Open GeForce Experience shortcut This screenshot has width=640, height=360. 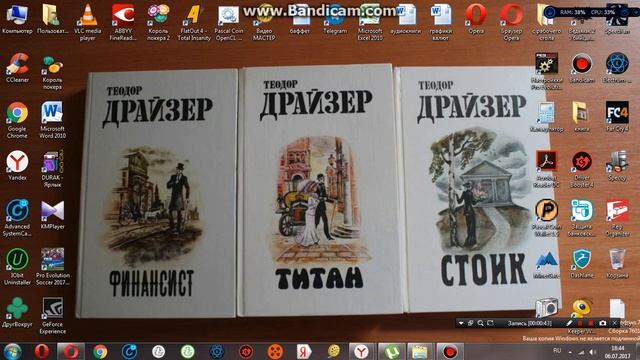point(52,316)
